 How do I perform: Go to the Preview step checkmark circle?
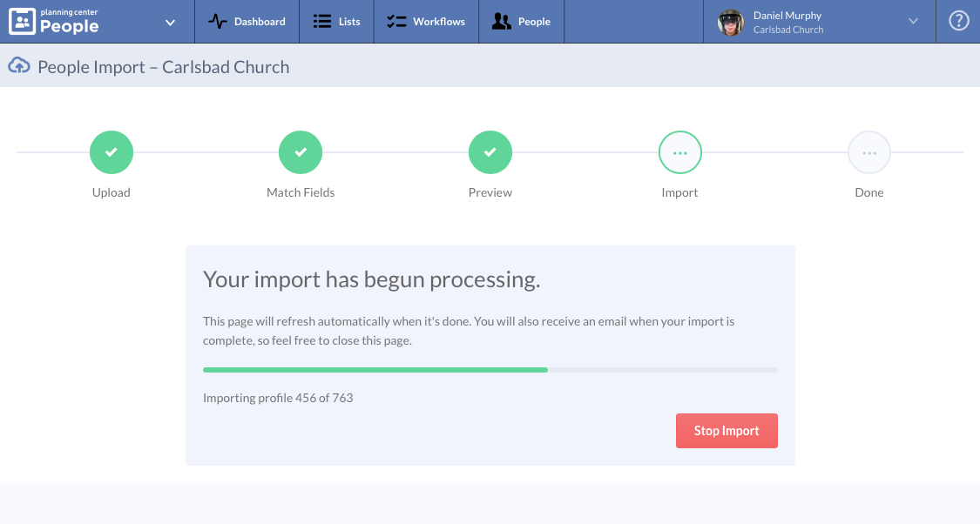click(x=490, y=152)
